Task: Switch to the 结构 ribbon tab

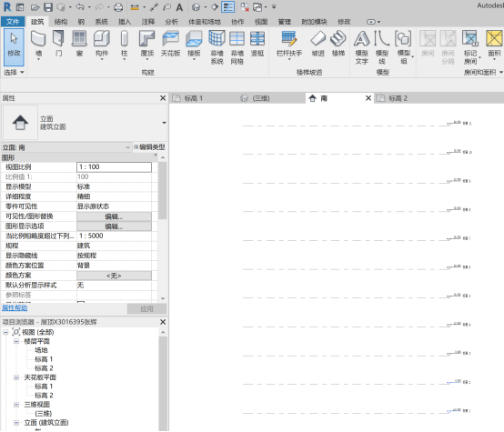Action: pyautogui.click(x=61, y=22)
